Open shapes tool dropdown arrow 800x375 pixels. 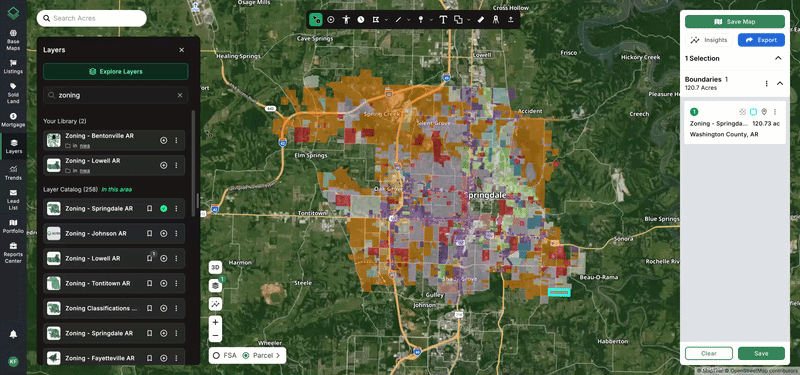[x=468, y=20]
